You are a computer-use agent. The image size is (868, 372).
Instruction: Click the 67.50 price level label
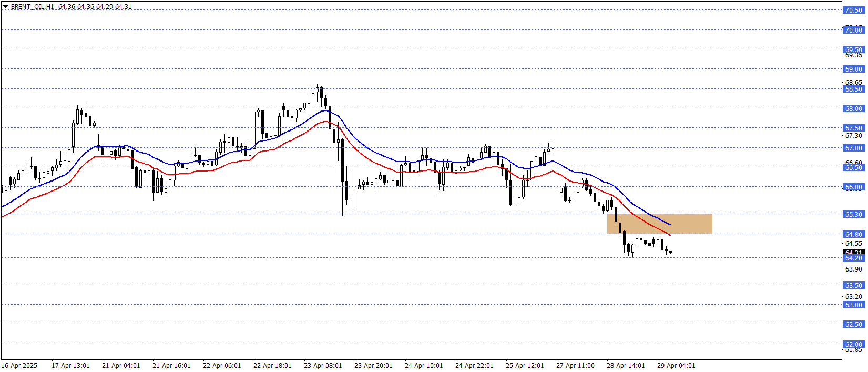click(x=854, y=128)
